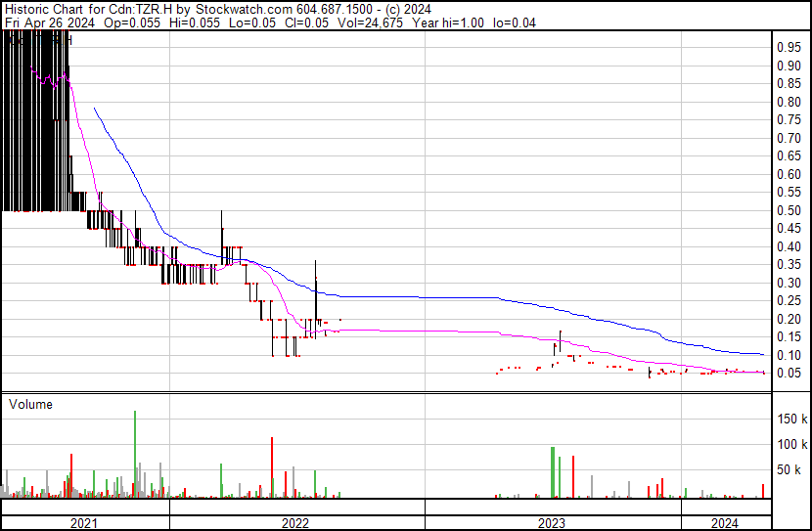Click the 150 k volume axis label
Image resolution: width=812 pixels, height=531 pixels.
click(792, 419)
